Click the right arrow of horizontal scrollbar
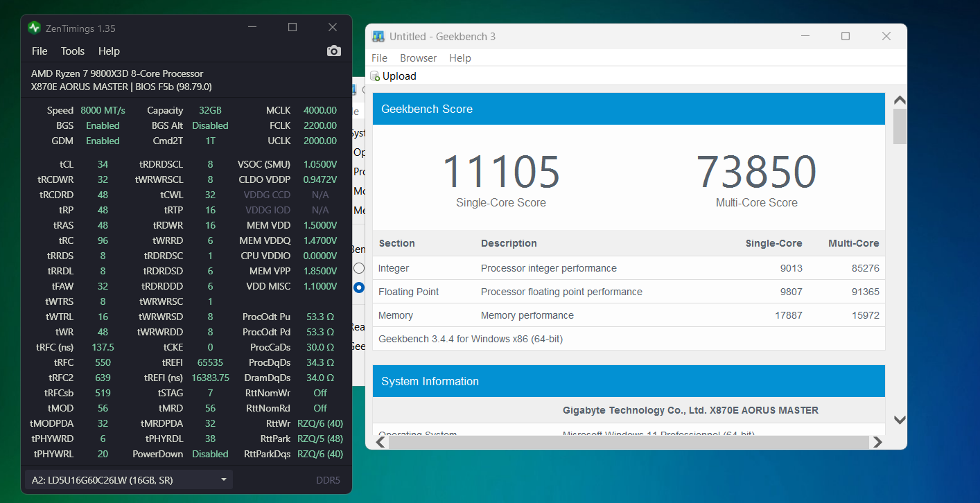Viewport: 980px width, 503px height. click(x=877, y=441)
